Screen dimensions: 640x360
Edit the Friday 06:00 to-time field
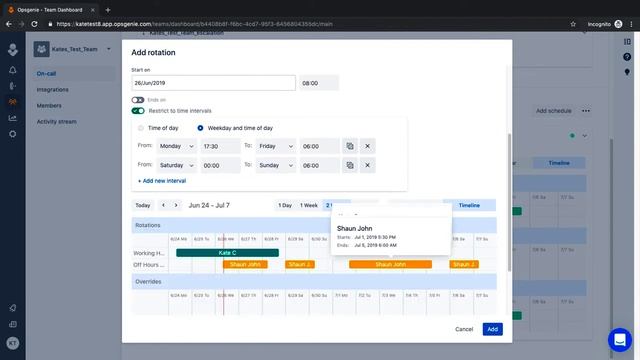point(320,146)
